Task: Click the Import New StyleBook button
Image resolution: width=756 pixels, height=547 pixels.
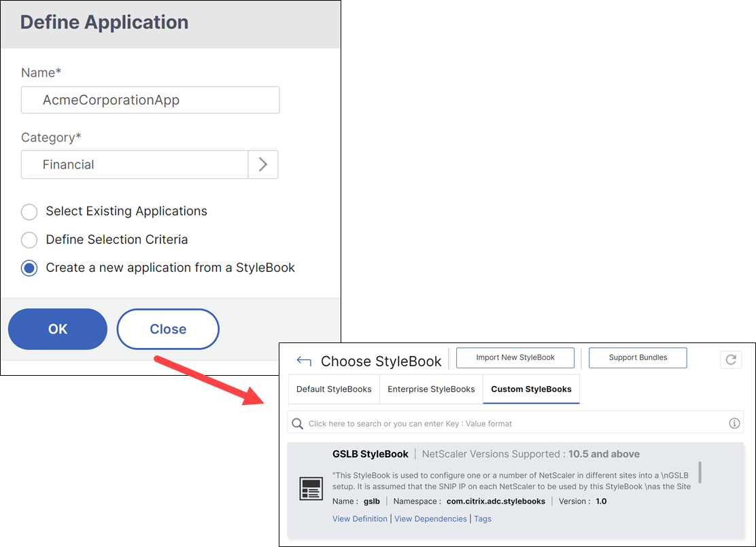Action: coord(515,357)
